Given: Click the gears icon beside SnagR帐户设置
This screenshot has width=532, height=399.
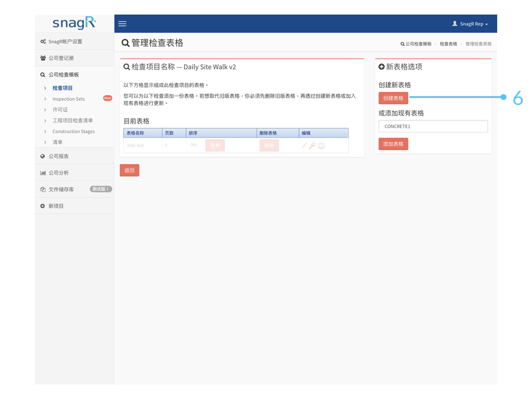Looking at the screenshot, I should pyautogui.click(x=43, y=42).
